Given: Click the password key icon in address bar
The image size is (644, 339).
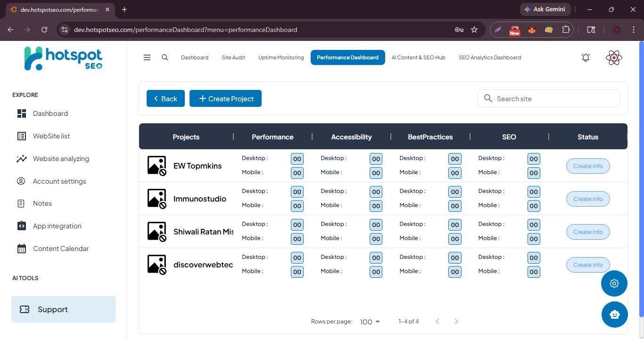Looking at the screenshot, I should [x=459, y=30].
